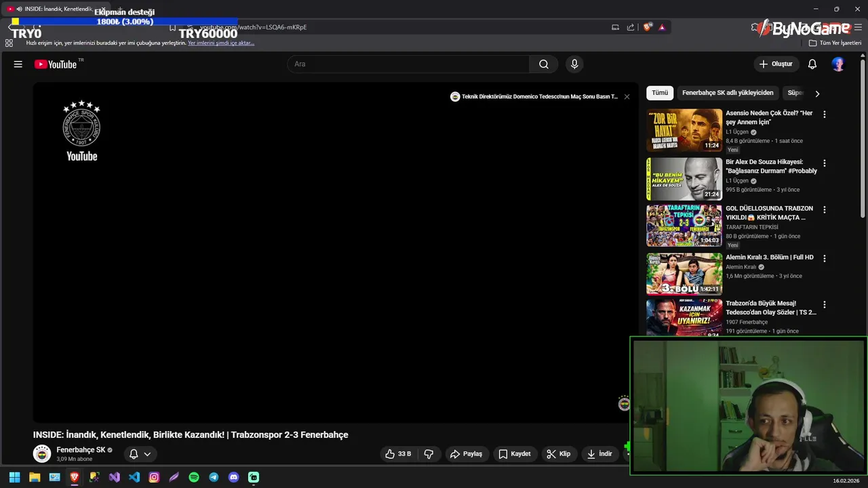Viewport: 868px width, 488px height.
Task: Click the share page icon in address bar
Action: pos(631,27)
